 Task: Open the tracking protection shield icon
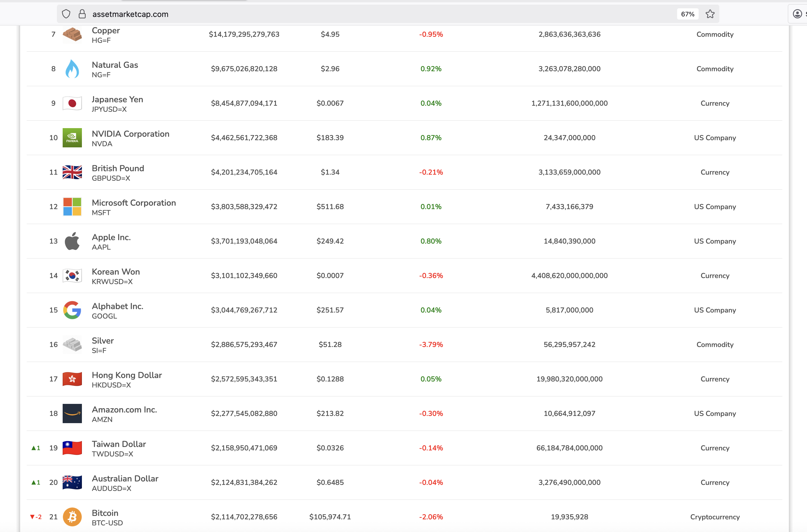point(66,14)
